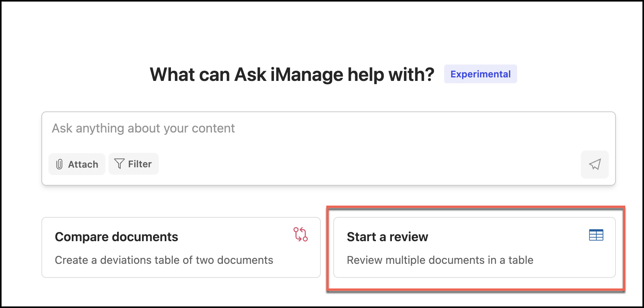Click the paperclip icon on Attach
Image resolution: width=644 pixels, height=308 pixels.
point(59,164)
